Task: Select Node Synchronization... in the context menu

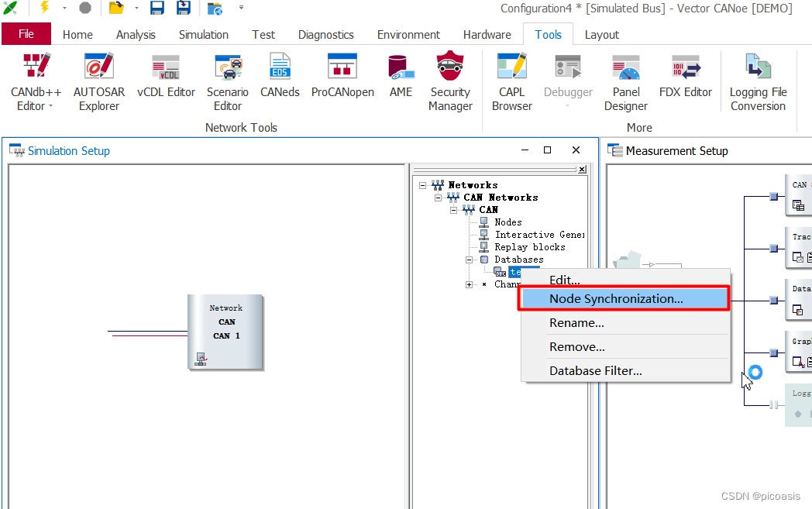Action: coord(624,299)
